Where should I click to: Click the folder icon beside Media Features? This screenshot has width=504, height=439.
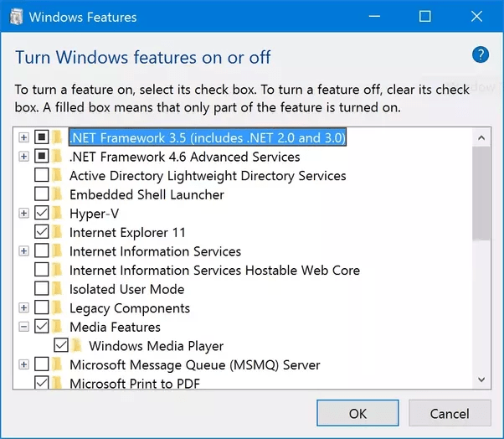(57, 327)
